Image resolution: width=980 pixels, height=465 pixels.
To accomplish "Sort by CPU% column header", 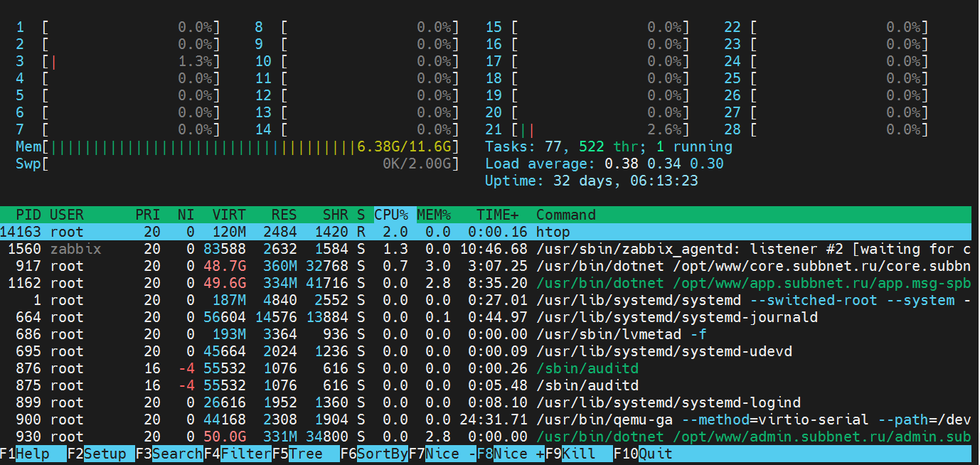I will point(391,215).
